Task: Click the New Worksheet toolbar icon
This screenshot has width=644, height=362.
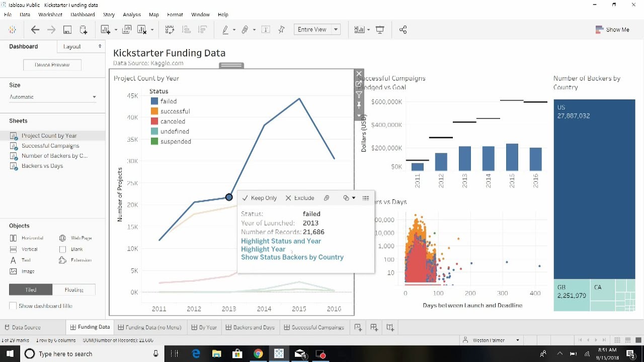Action: pos(105,30)
